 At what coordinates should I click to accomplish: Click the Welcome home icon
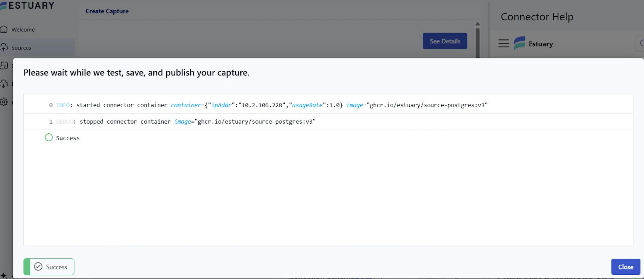(4, 29)
